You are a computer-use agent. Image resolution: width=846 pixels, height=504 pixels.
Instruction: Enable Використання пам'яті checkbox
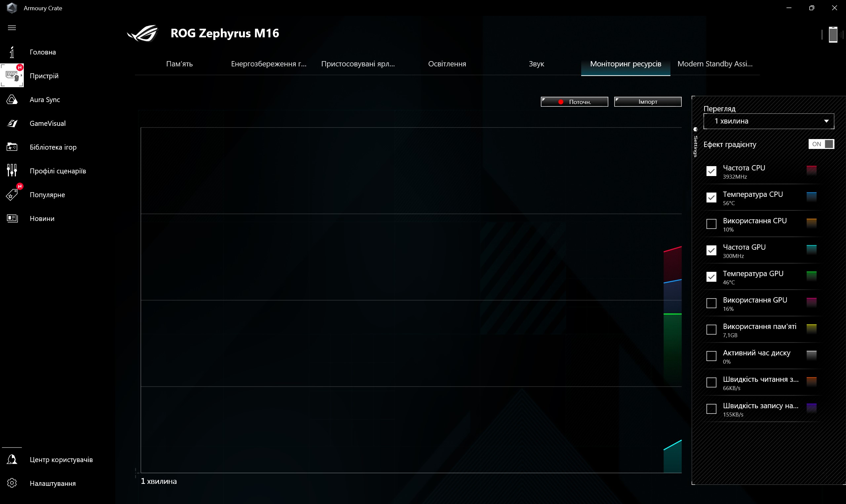point(711,329)
